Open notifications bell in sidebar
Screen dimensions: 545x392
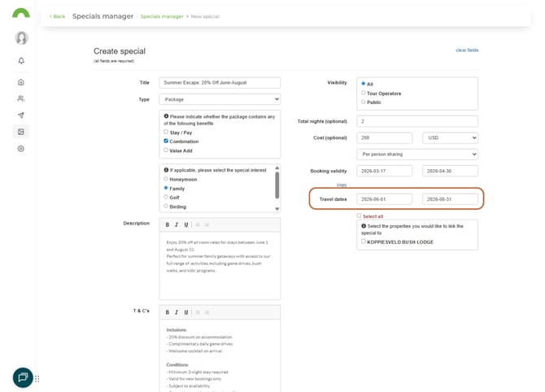pyautogui.click(x=21, y=61)
